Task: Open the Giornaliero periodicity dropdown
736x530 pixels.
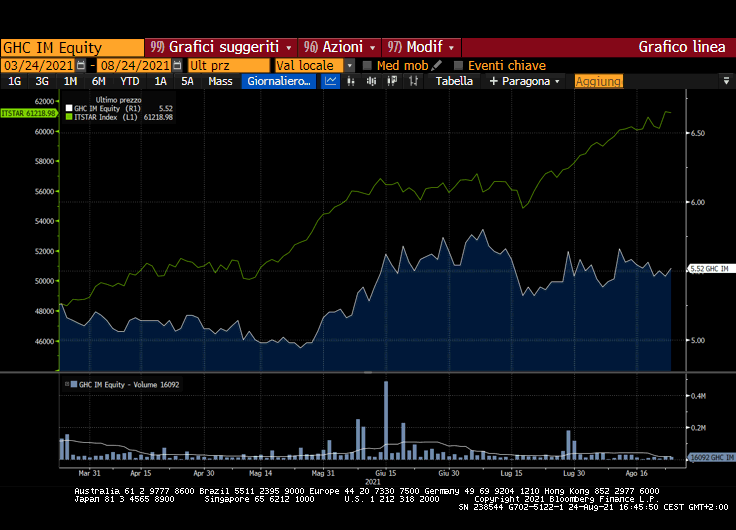Action: (279, 81)
